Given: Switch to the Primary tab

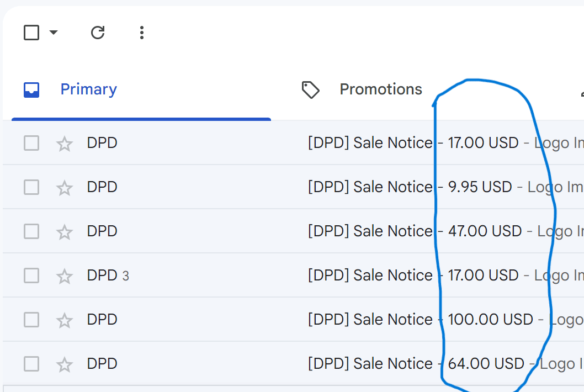Looking at the screenshot, I should 88,89.
